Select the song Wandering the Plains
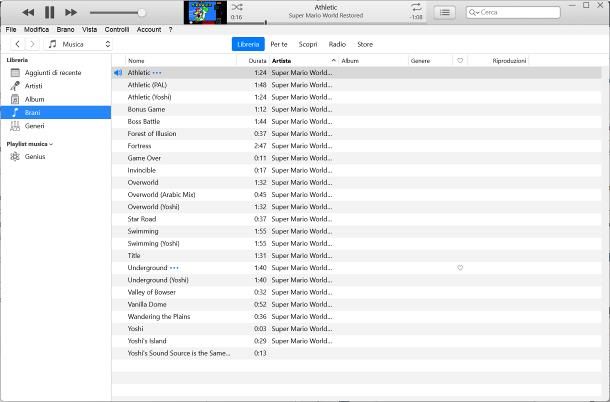610x402 pixels. pos(356,316)
